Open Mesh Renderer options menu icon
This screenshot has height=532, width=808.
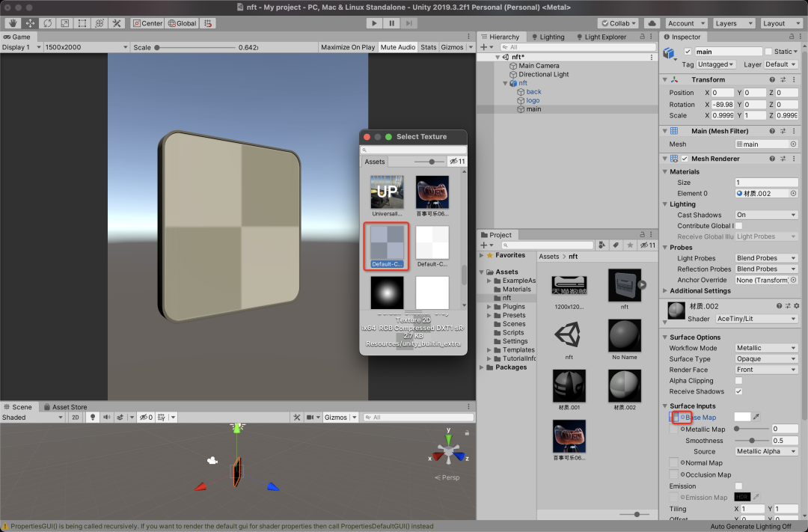tap(794, 159)
